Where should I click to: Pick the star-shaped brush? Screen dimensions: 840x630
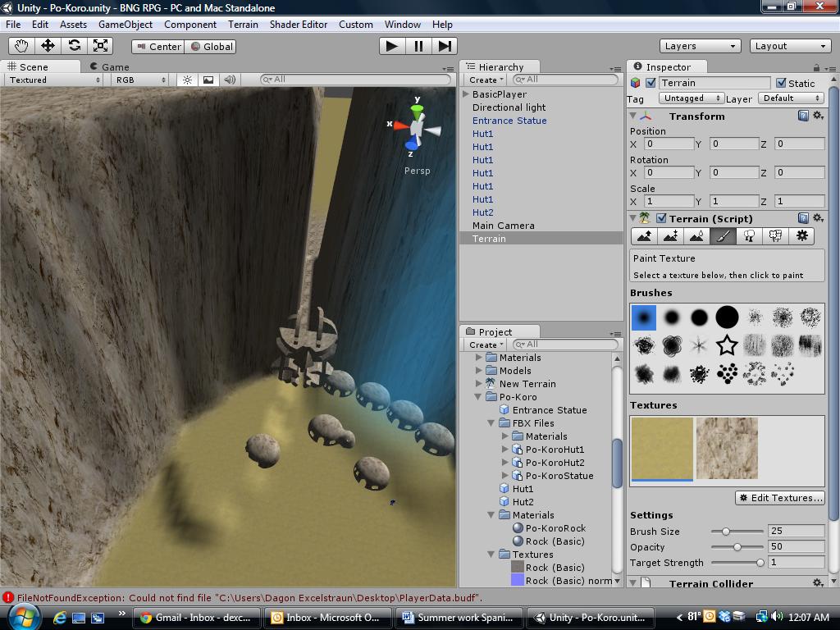[727, 345]
